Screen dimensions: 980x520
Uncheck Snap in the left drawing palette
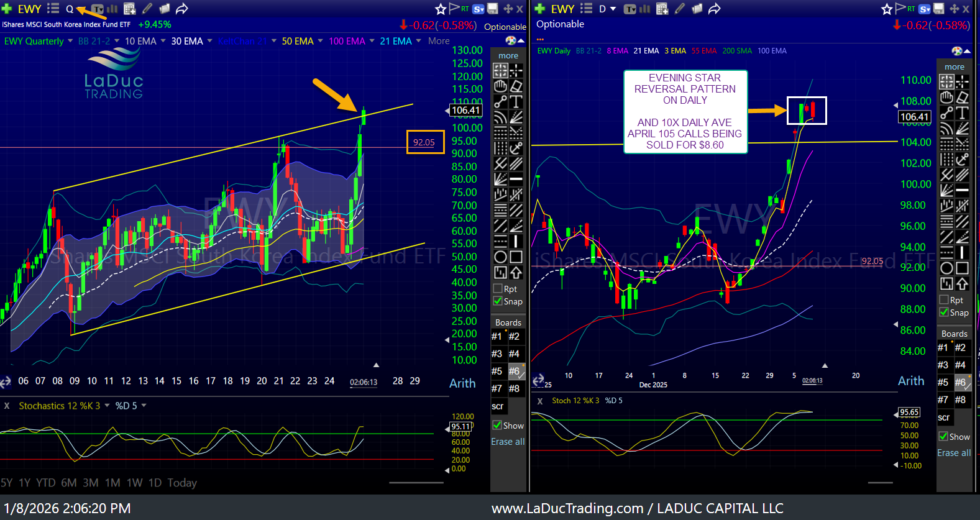pos(498,301)
